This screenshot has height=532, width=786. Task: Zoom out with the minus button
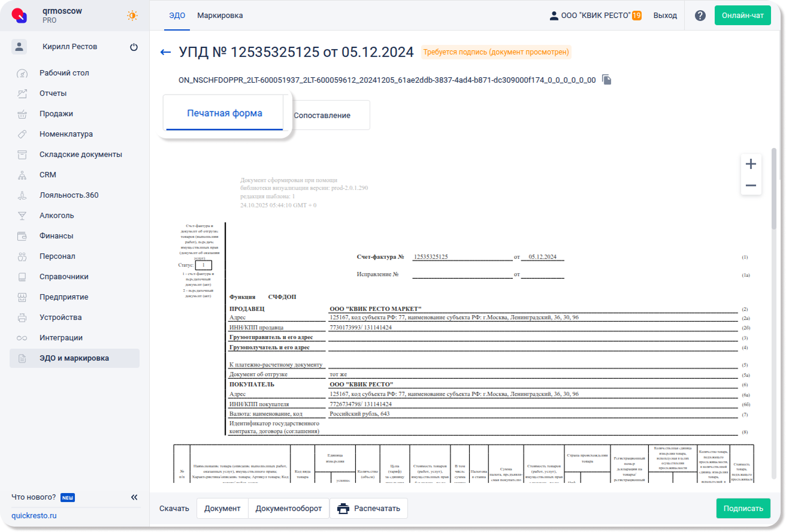[751, 186]
